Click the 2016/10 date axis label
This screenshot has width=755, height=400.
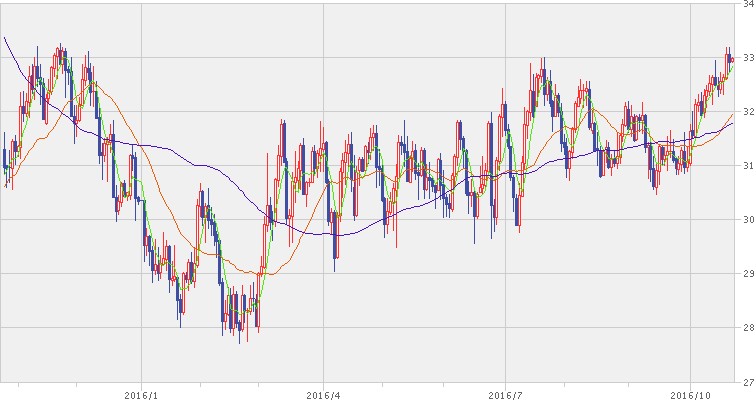[x=690, y=396]
